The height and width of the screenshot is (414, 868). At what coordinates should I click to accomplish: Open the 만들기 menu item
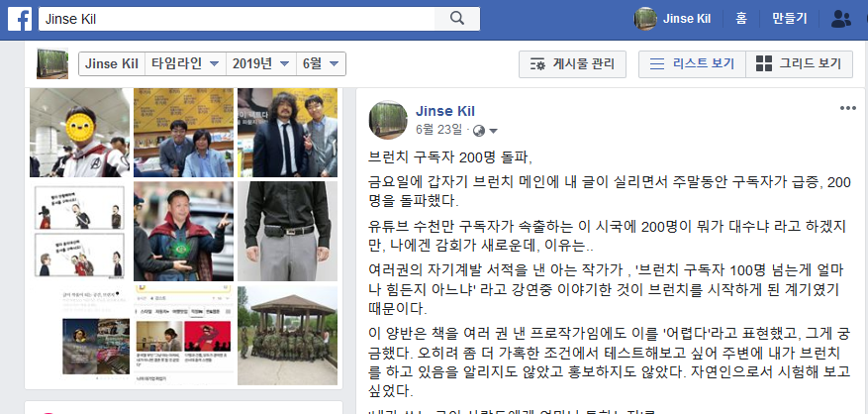pos(790,19)
